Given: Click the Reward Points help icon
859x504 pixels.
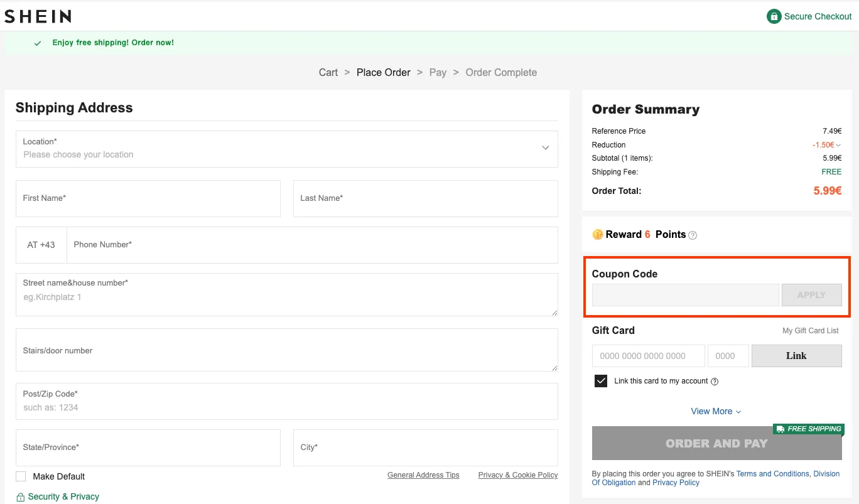Looking at the screenshot, I should click(693, 235).
